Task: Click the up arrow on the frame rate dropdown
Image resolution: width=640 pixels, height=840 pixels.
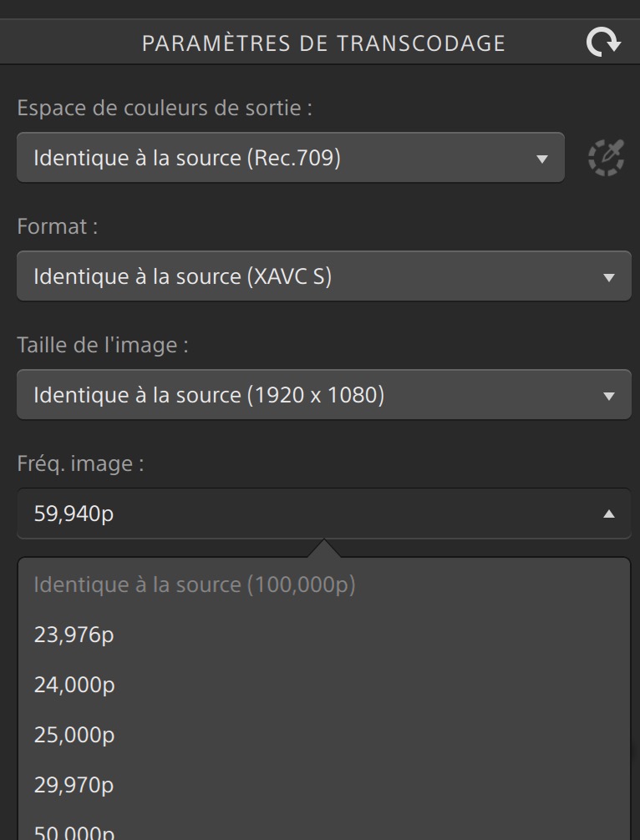Action: tap(609, 514)
